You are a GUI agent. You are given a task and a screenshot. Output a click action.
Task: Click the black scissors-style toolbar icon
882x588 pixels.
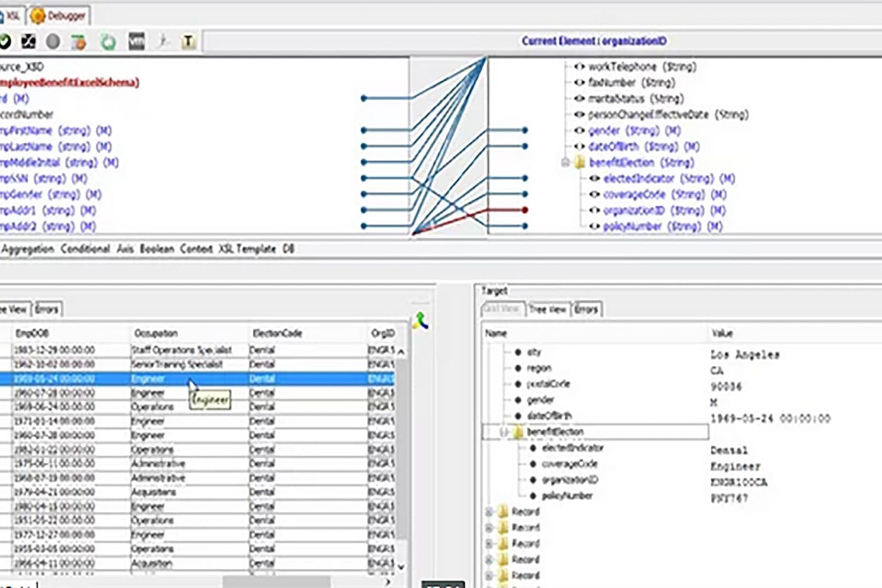pos(28,42)
